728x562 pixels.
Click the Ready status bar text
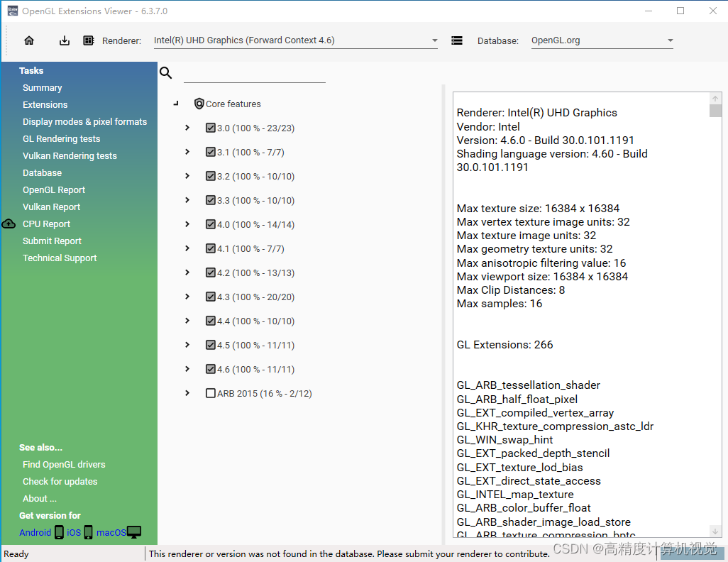pos(16,553)
